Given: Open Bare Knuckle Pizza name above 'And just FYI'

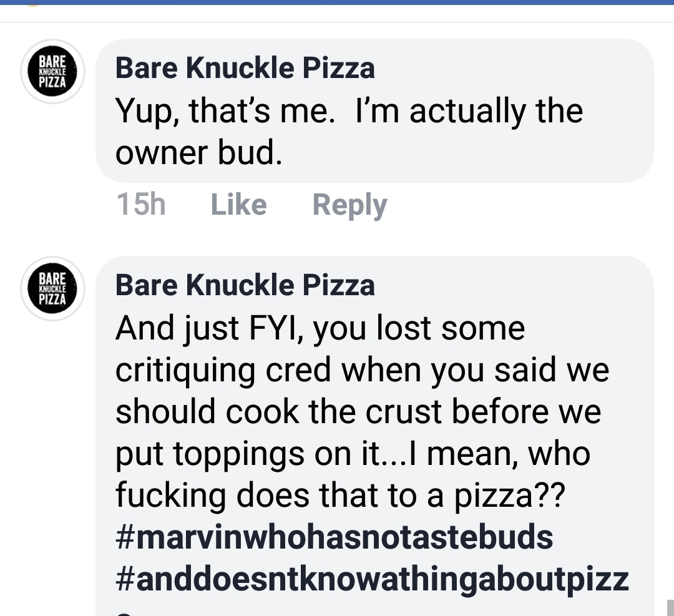Looking at the screenshot, I should 245,285.
